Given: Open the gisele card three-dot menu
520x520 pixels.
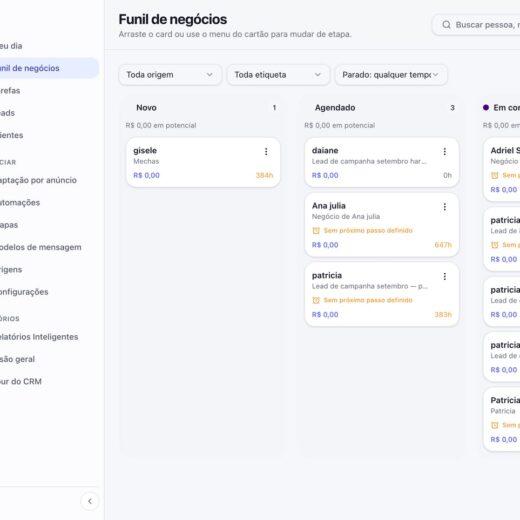Looking at the screenshot, I should 266,152.
